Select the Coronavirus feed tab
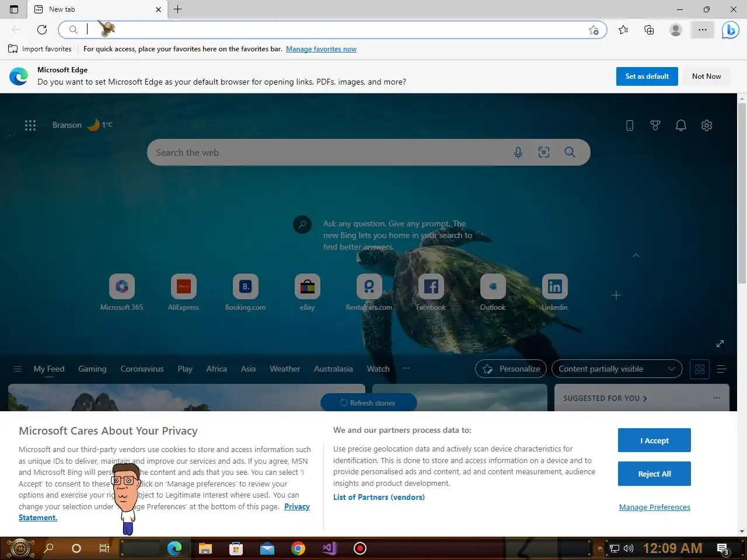The height and width of the screenshot is (560, 747). click(x=142, y=369)
